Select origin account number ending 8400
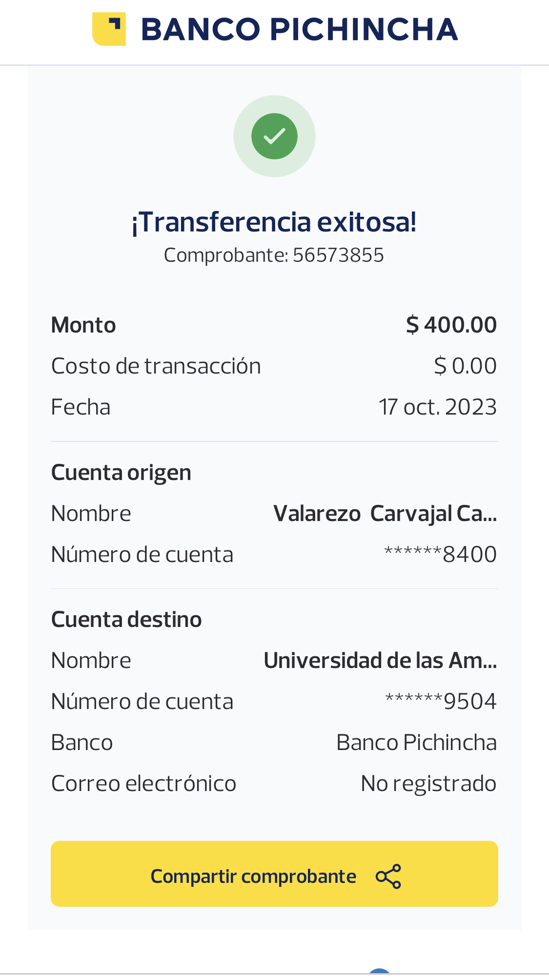Viewport: 549px width, 980px height. pos(441,555)
